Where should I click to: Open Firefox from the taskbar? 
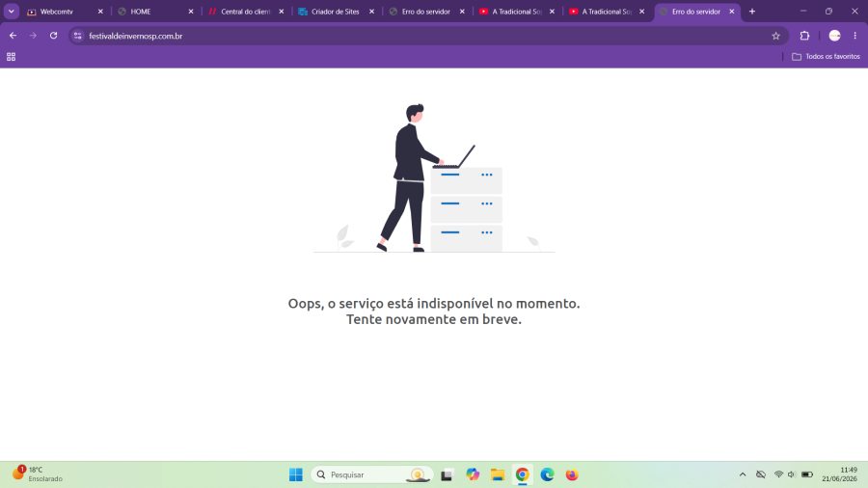(x=572, y=474)
